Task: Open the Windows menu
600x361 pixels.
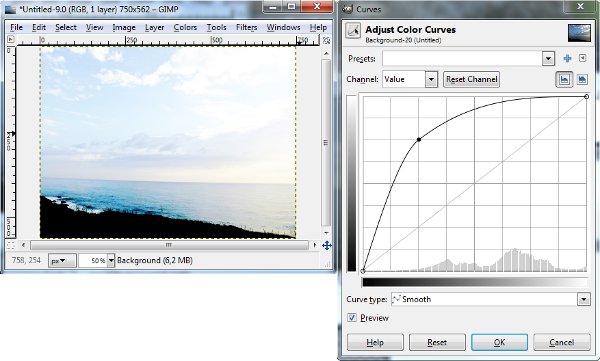Action: (283, 28)
